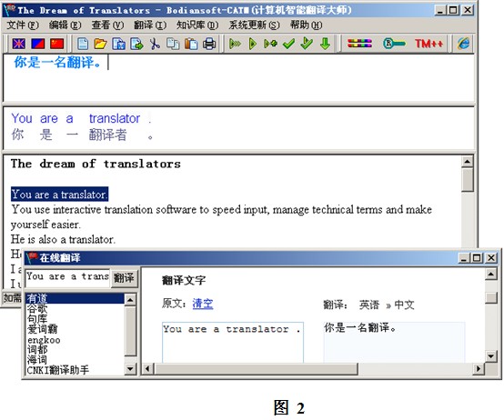
Task: Open the 知识库 (D) menu
Action: pos(197,25)
